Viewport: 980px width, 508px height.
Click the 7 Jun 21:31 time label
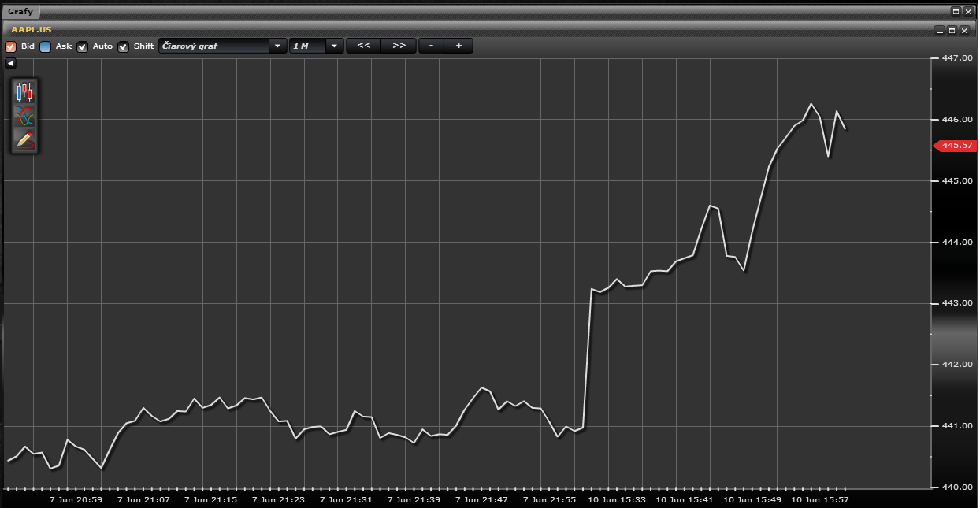[x=347, y=499]
